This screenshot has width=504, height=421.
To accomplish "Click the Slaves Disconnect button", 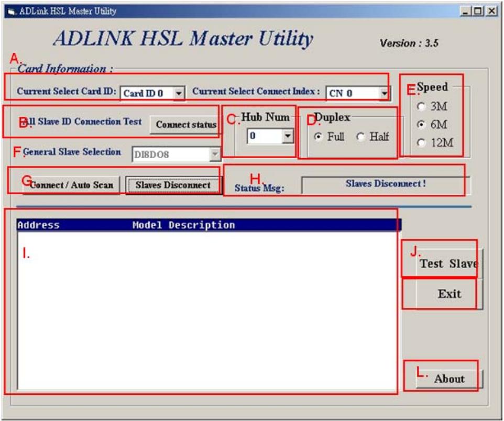I will 173,185.
